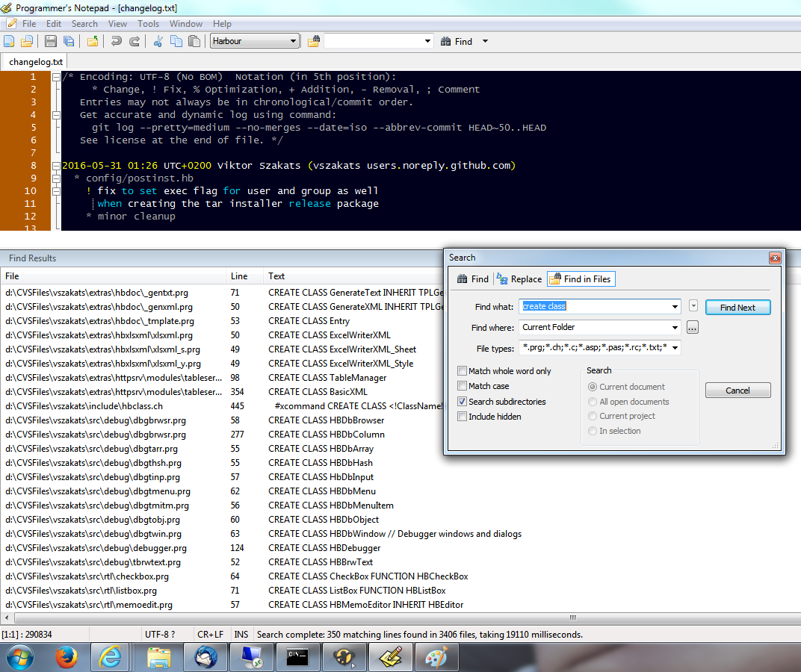801x672 pixels.
Task: Click the Cut scissors icon
Action: click(x=158, y=42)
